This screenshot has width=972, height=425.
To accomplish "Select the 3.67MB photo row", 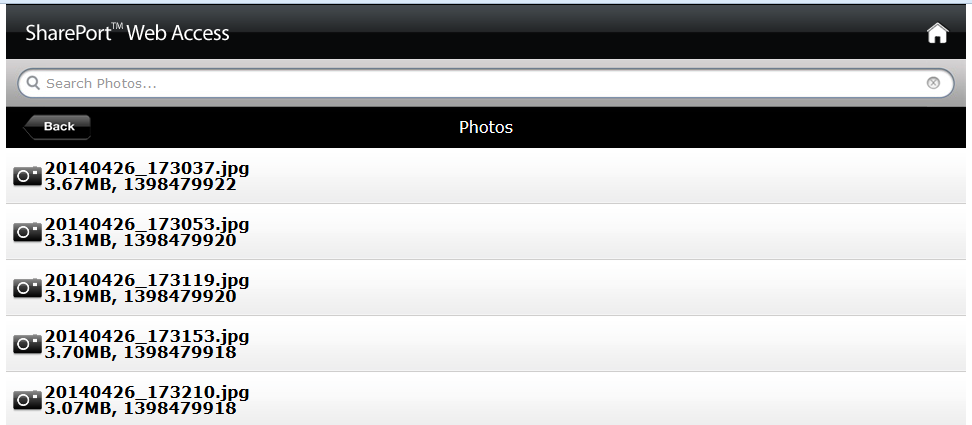I will tap(486, 176).
